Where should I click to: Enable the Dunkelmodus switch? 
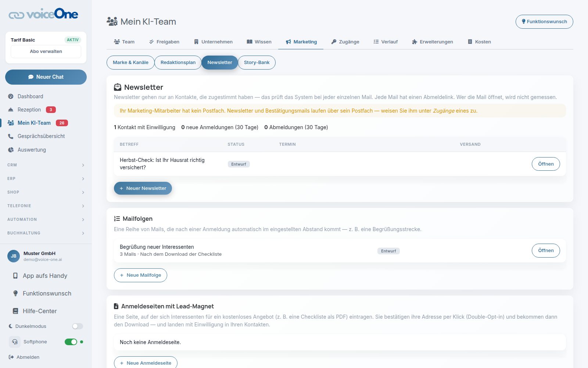pos(78,326)
